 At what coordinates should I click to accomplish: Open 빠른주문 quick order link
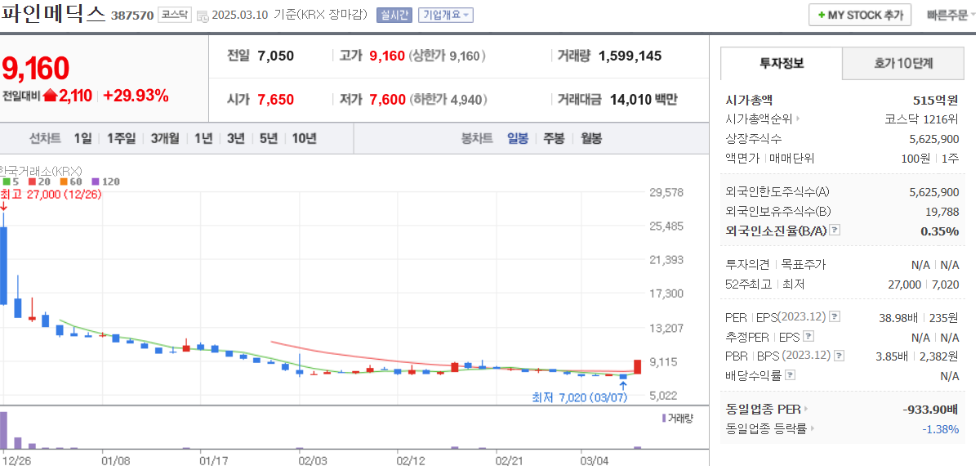pos(951,15)
